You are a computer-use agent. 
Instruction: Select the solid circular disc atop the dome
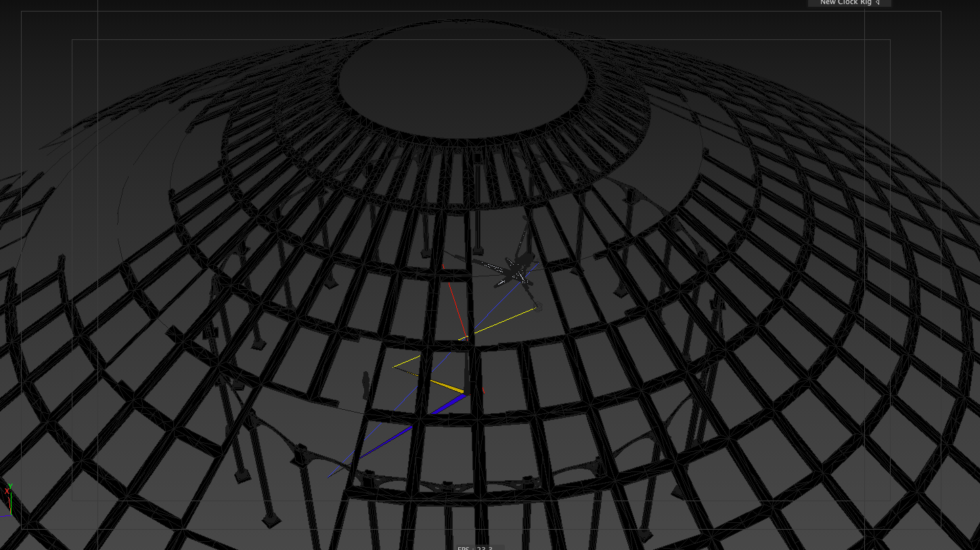point(462,80)
